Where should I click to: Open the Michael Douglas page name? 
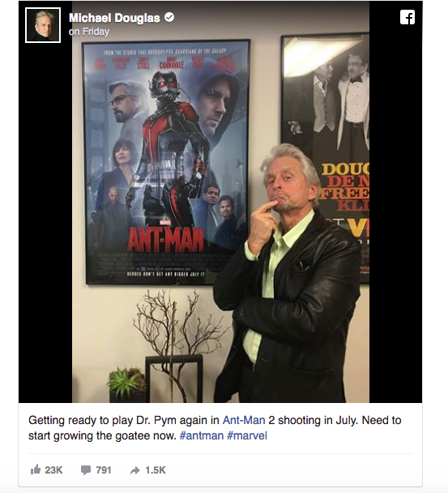point(114,18)
